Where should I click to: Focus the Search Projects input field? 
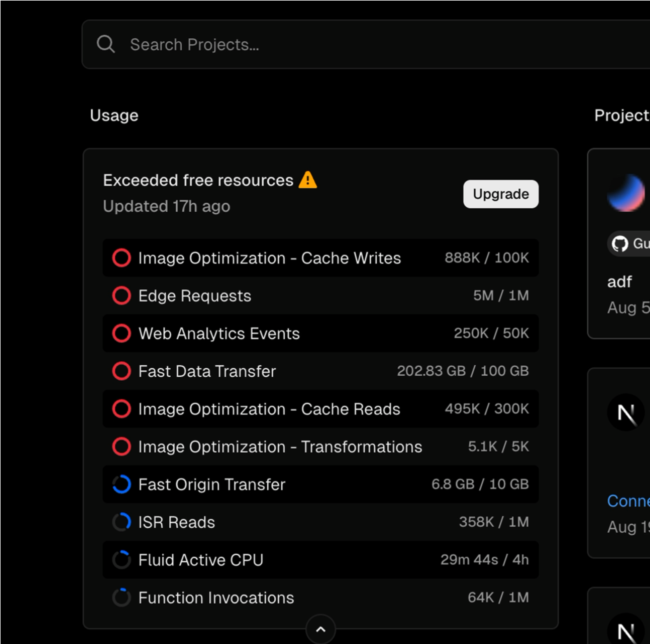[336, 45]
